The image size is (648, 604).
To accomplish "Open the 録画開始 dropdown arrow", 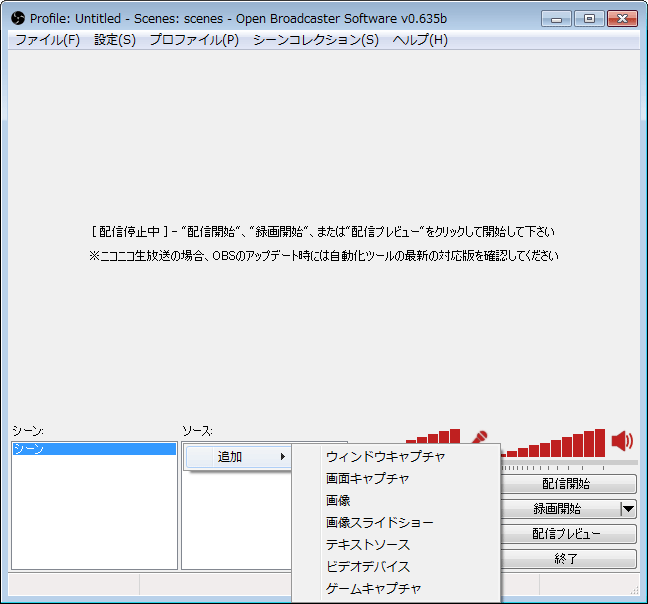I will (x=628, y=509).
